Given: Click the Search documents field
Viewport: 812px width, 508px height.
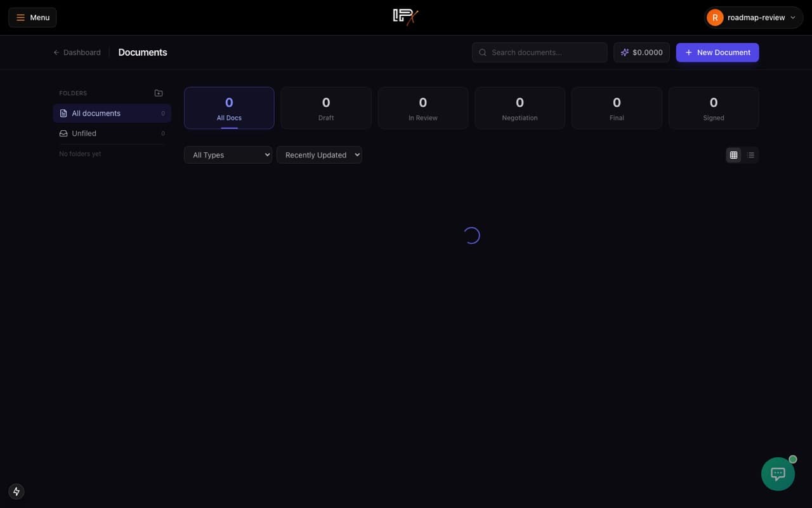Looking at the screenshot, I should pos(539,52).
